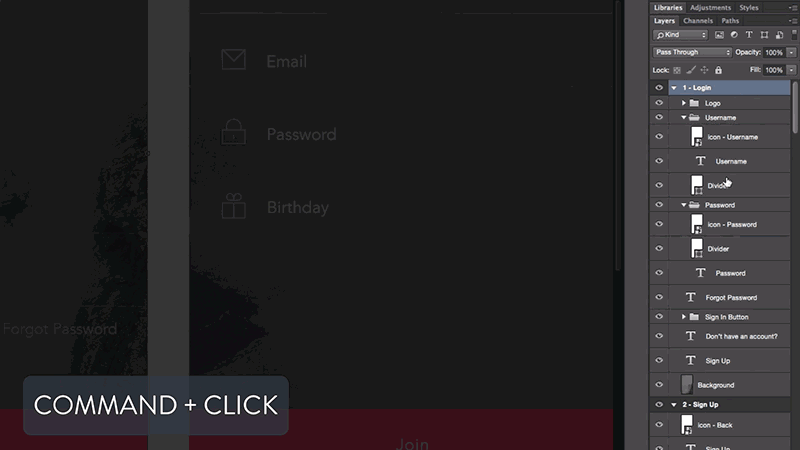Collapse the Username layer group
800x450 pixels.
click(684, 117)
